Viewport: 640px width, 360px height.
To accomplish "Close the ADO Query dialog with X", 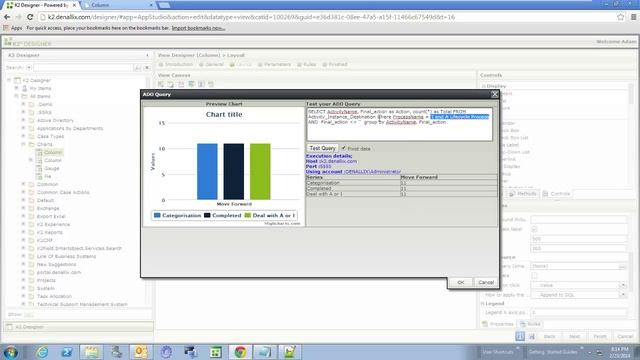I will coord(494,94).
